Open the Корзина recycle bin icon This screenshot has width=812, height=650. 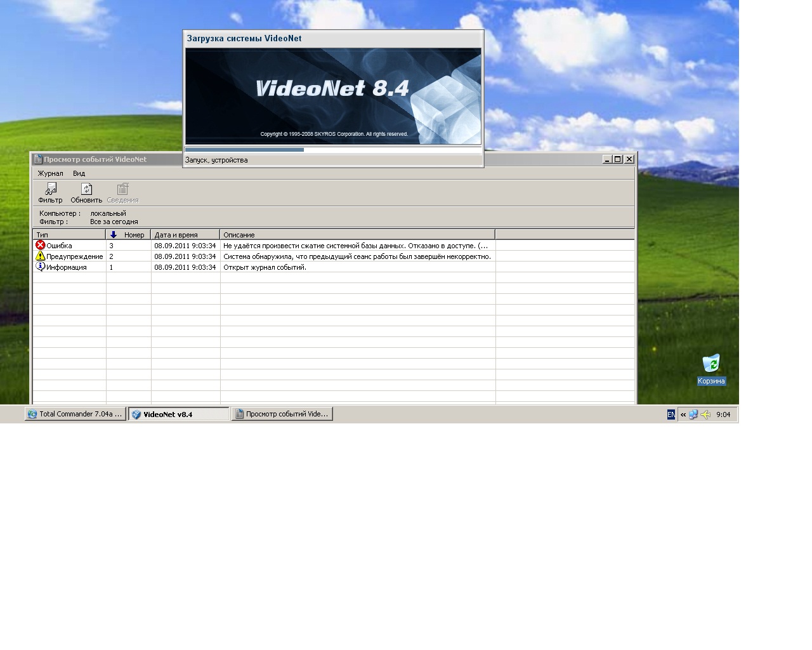click(710, 364)
